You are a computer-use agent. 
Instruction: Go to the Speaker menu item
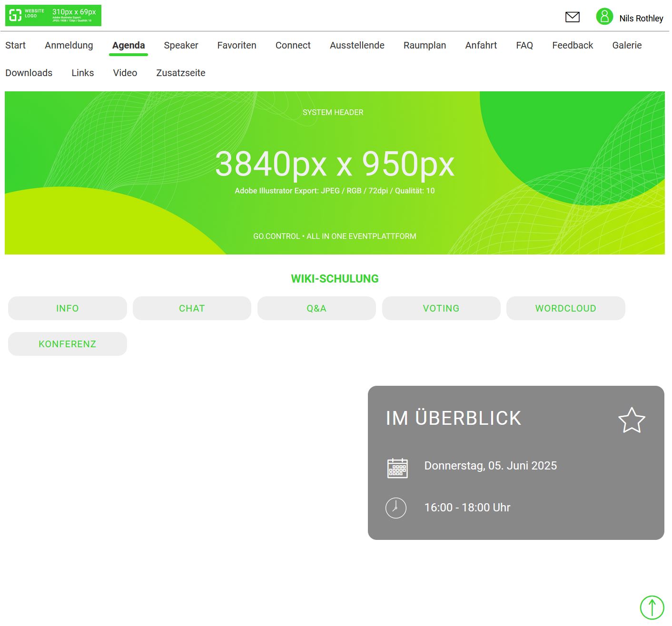click(181, 45)
